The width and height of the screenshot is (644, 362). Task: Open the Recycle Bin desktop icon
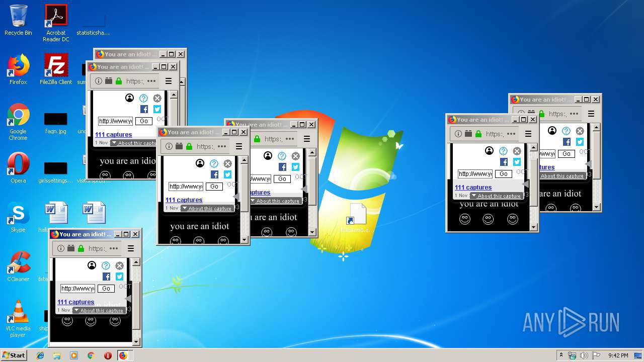tap(18, 20)
